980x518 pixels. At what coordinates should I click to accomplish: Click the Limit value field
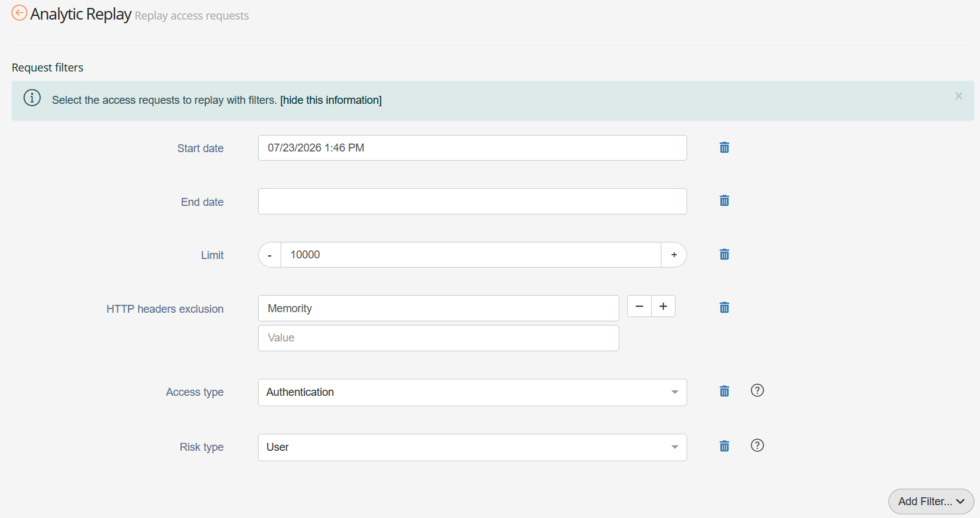click(471, 255)
